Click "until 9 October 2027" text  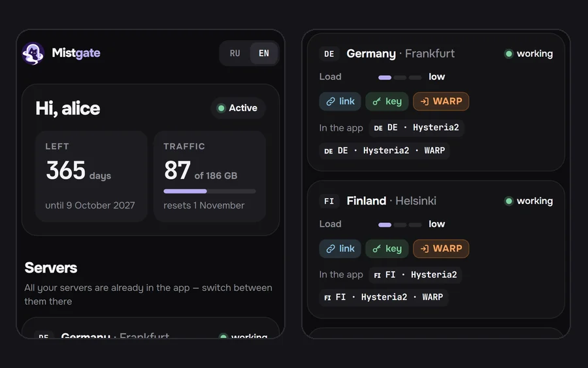(x=90, y=205)
